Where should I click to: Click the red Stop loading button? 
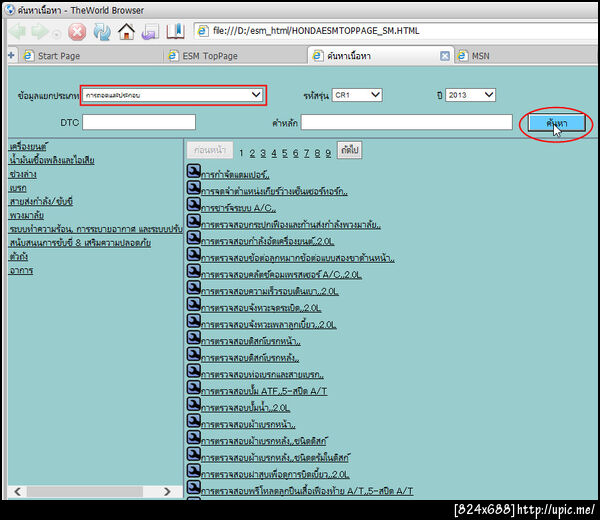point(77,32)
